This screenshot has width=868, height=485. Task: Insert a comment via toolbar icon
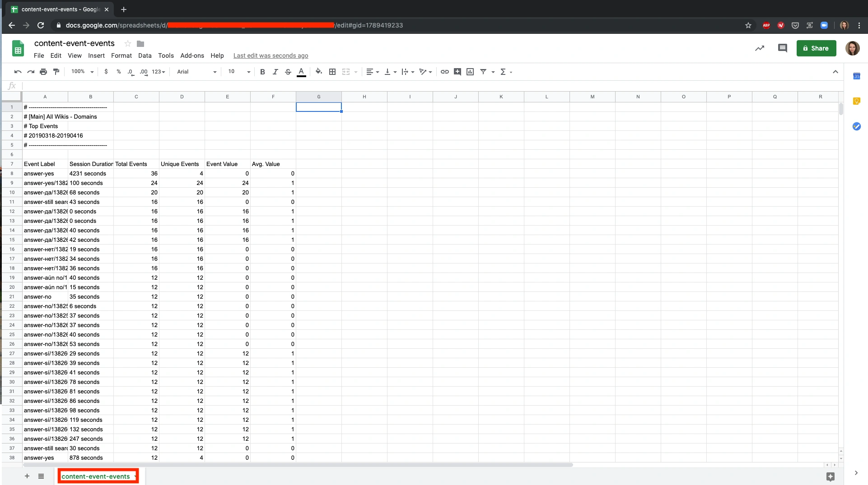(457, 72)
